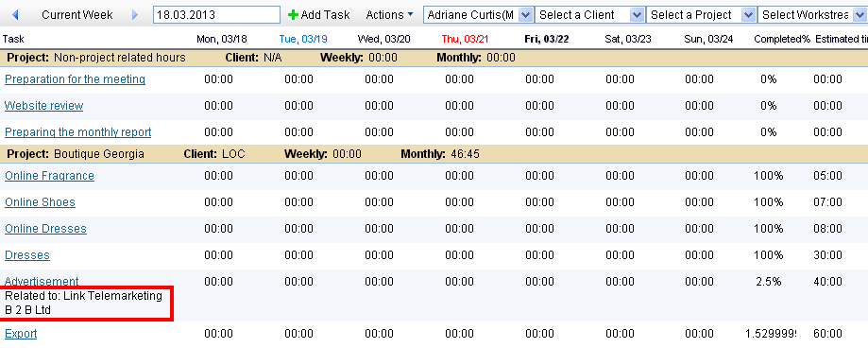Click the Tue, 03/19 column header

(303, 40)
